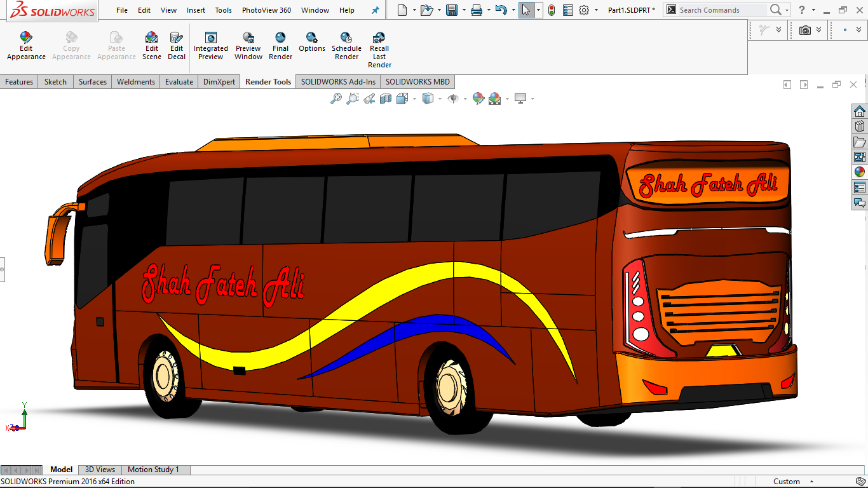Open the Apply Scene dropdown arrow

coord(507,98)
